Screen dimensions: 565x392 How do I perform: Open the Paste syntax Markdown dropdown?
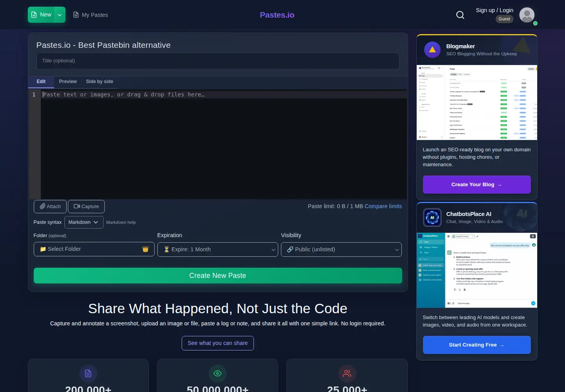tap(84, 222)
